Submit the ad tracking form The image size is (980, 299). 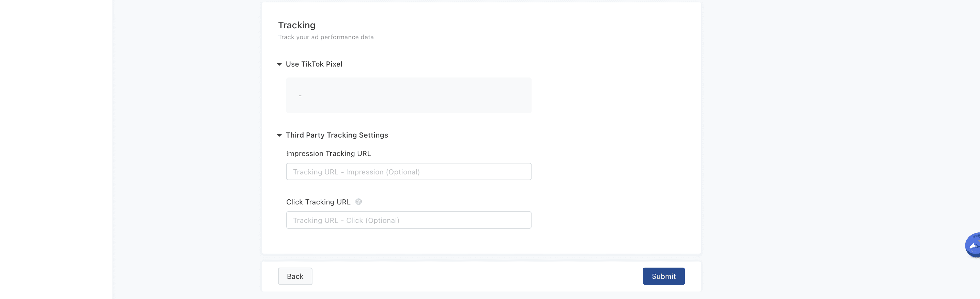pos(663,276)
